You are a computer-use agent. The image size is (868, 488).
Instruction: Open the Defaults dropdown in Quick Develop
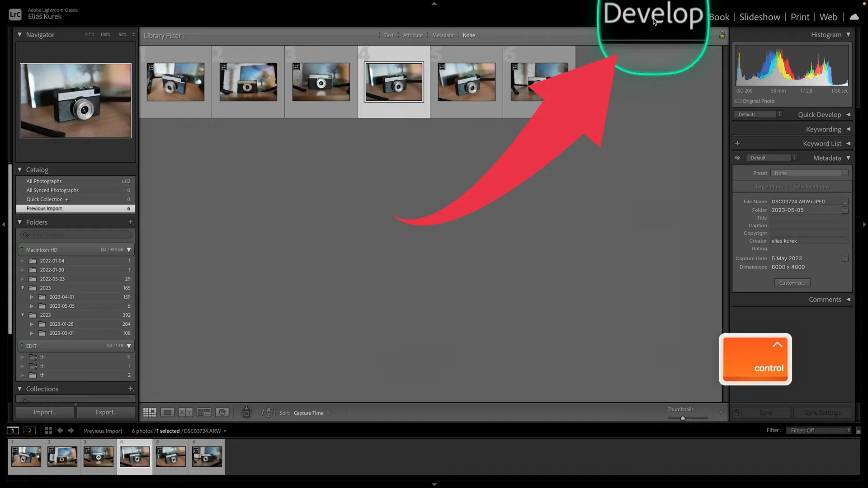[x=758, y=114]
